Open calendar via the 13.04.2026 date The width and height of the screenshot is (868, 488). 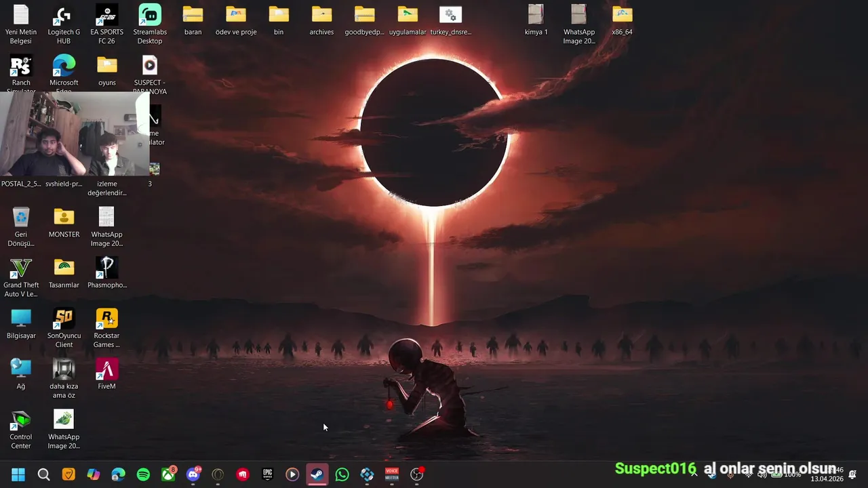pyautogui.click(x=827, y=479)
